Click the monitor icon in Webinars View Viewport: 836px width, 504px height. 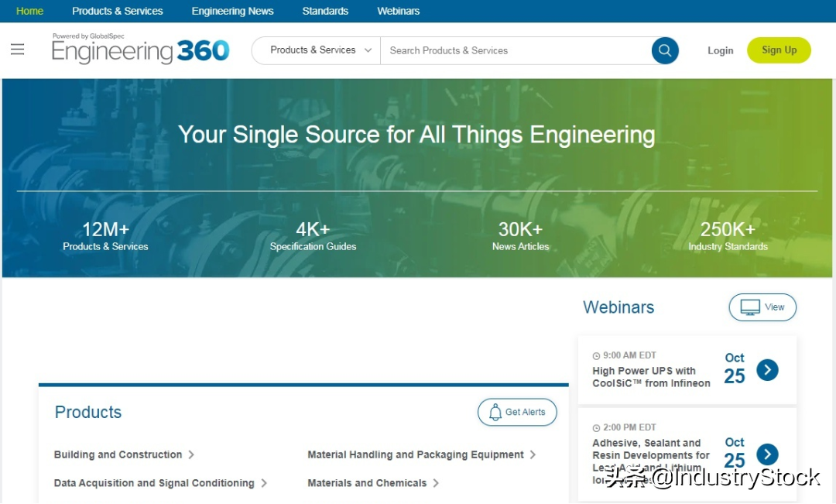(749, 307)
